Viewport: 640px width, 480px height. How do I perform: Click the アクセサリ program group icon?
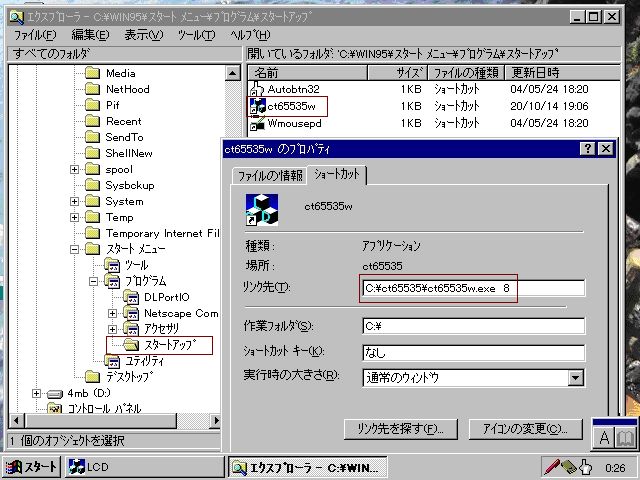click(x=131, y=329)
